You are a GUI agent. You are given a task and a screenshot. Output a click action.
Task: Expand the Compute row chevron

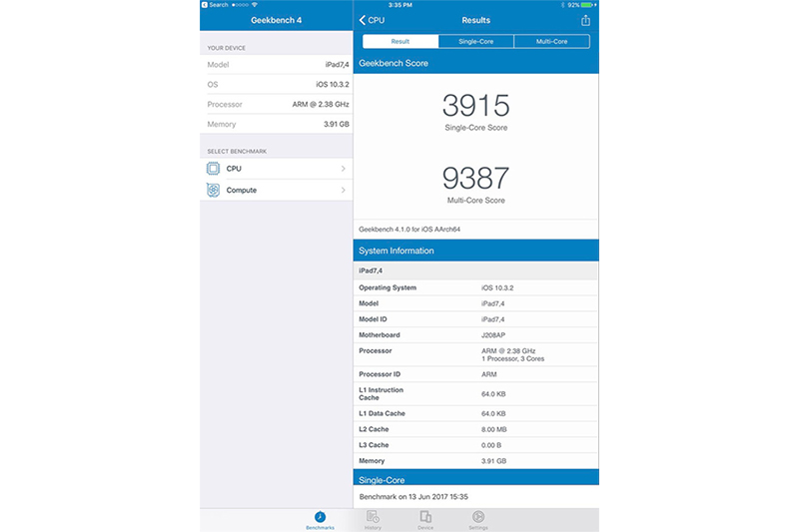pyautogui.click(x=343, y=190)
